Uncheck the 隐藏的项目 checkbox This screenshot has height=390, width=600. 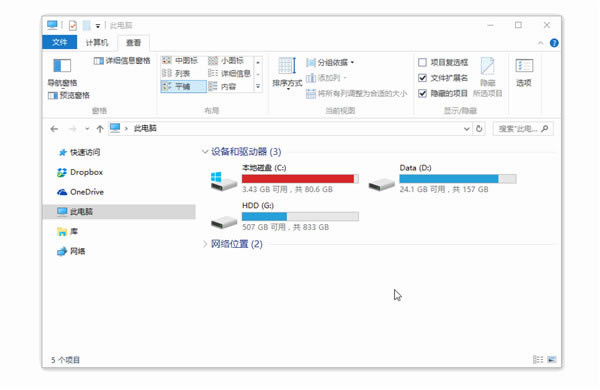[x=422, y=93]
